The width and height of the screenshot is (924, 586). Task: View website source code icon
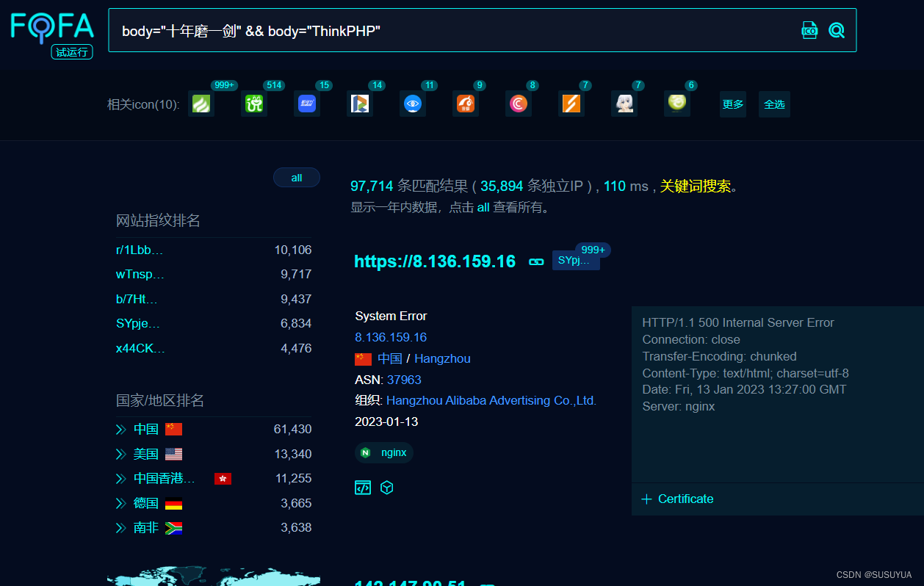(363, 488)
